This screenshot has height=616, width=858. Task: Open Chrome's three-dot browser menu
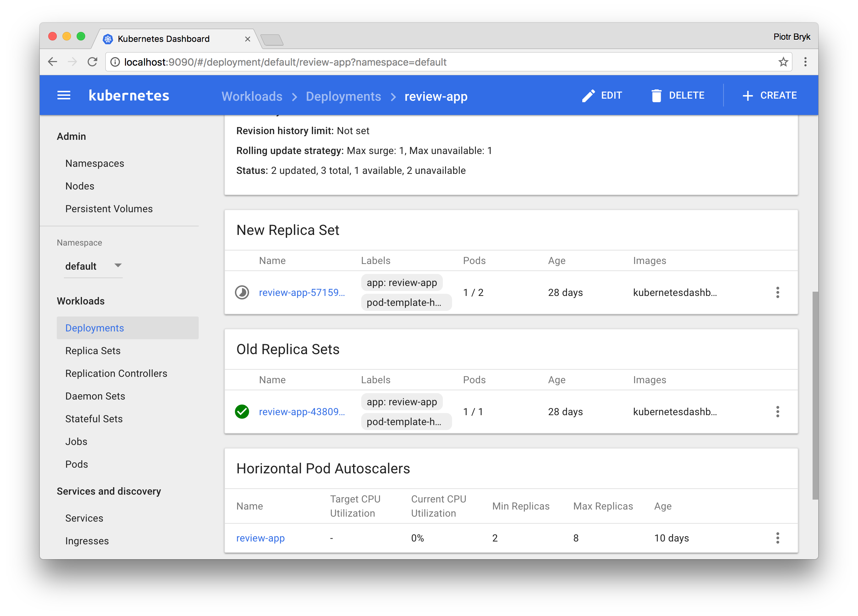pyautogui.click(x=805, y=62)
